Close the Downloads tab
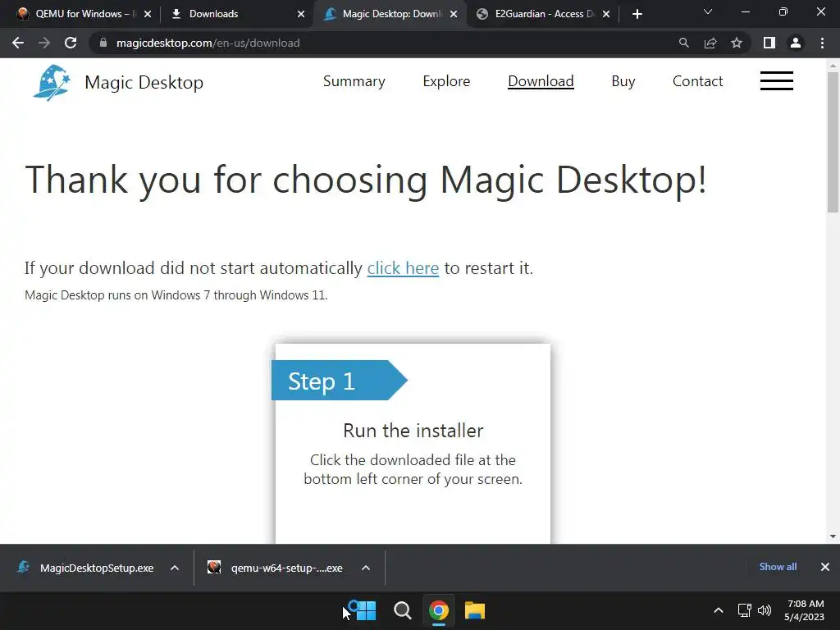Screen dimensions: 840x630 (x=301, y=14)
